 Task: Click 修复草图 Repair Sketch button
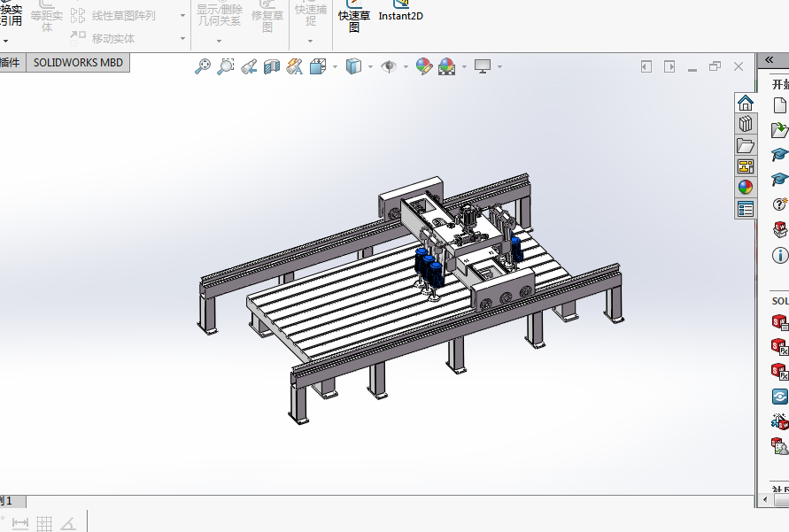[x=267, y=16]
